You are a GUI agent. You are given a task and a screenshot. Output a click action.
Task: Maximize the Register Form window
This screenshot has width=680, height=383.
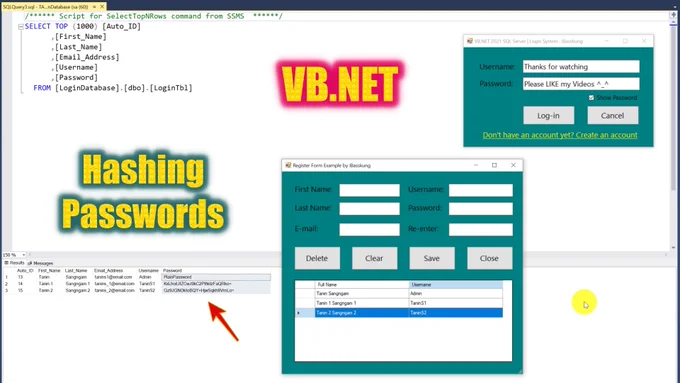coord(494,165)
